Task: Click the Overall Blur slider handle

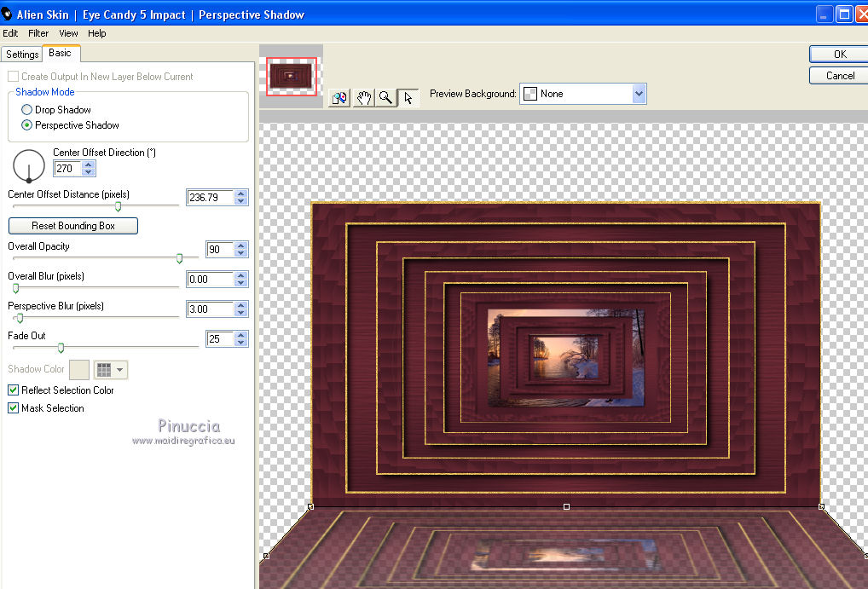Action: click(16, 288)
